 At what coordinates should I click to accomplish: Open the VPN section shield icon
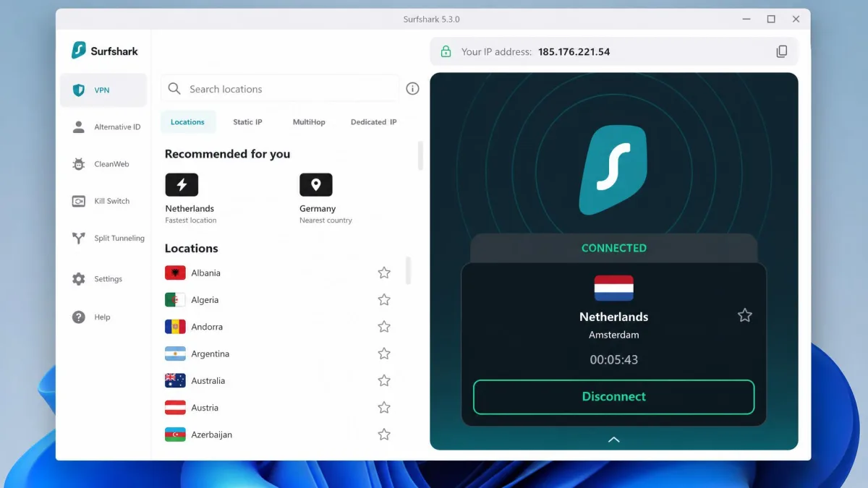click(79, 90)
